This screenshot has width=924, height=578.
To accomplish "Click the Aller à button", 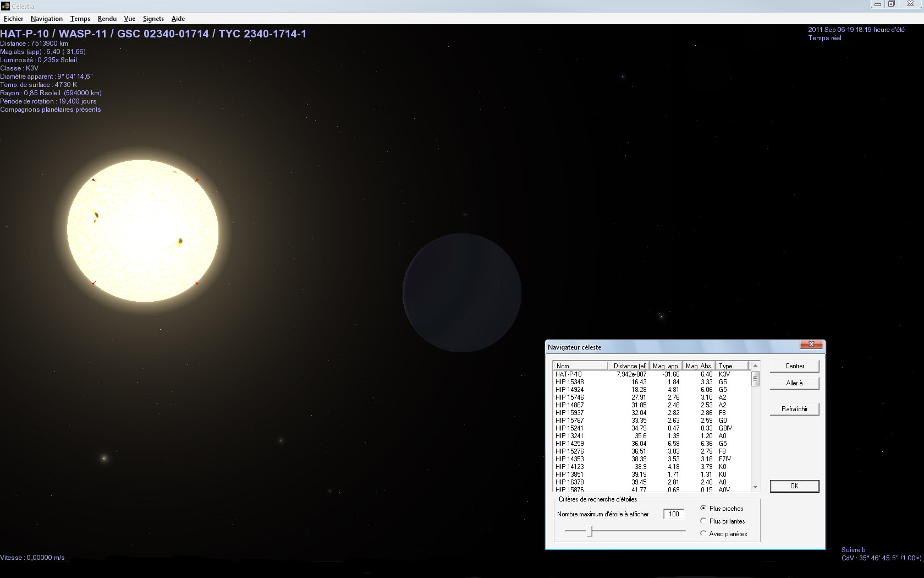I will coord(794,383).
